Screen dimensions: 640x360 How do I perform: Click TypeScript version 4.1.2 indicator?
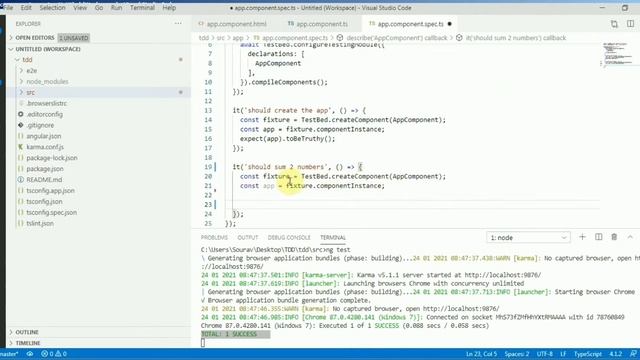click(x=616, y=354)
